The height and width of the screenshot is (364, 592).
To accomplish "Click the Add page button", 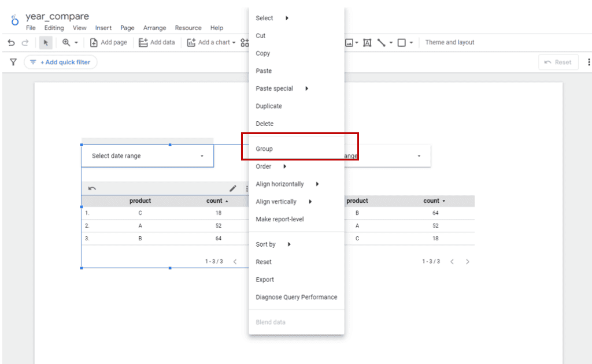I will tap(109, 43).
